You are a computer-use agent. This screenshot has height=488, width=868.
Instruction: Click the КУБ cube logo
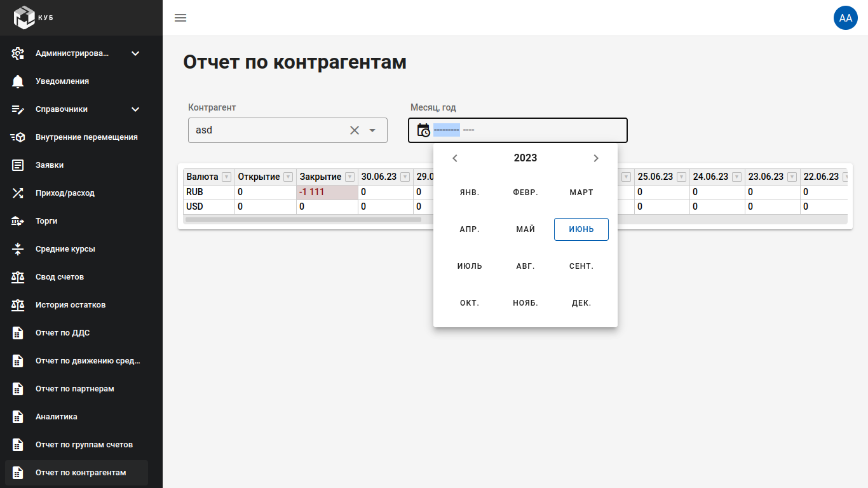pyautogui.click(x=24, y=17)
